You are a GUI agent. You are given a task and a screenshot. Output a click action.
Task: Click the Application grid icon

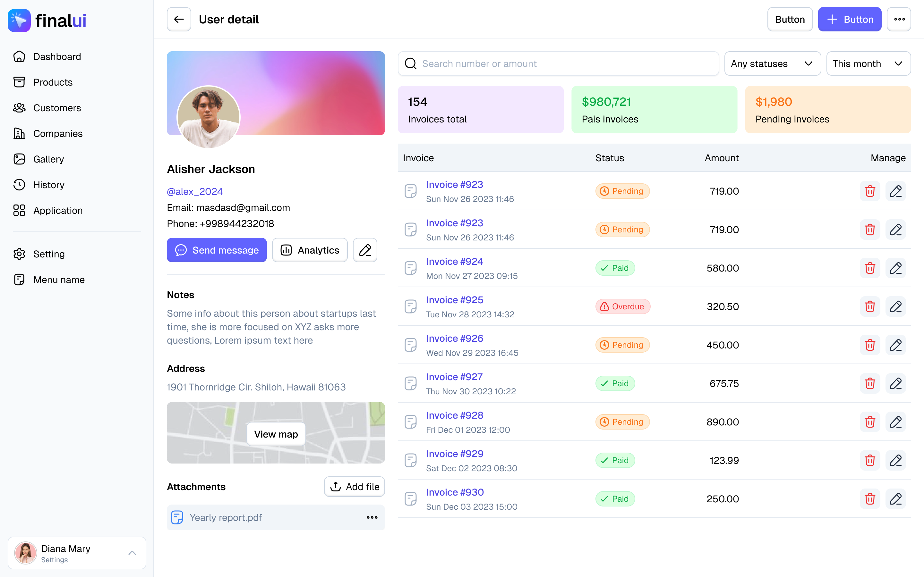tap(20, 210)
